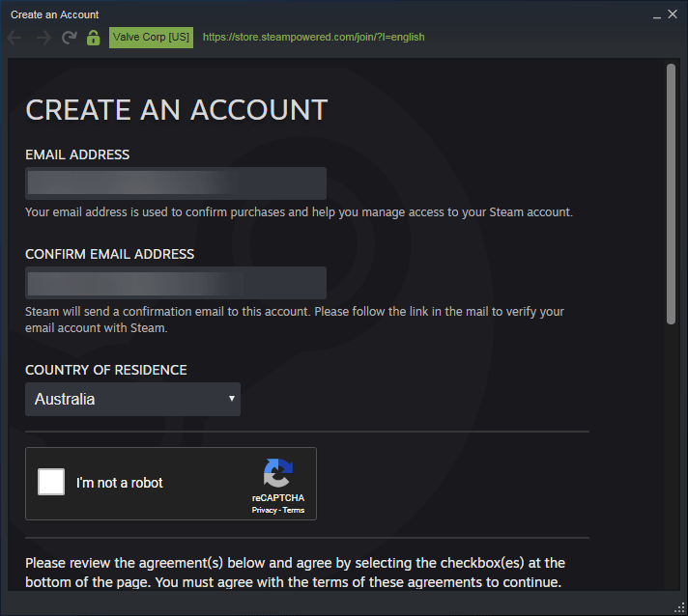Click the store.steampowered.com URL text
Viewport: 688px width, 616px height.
coord(313,38)
